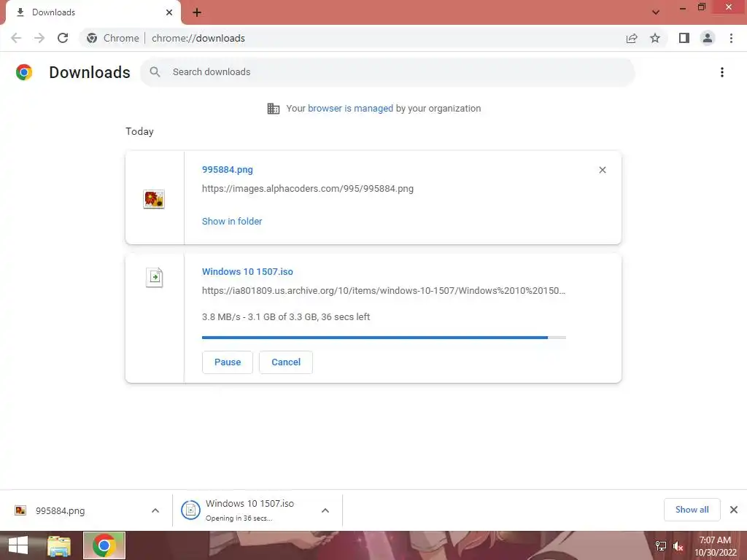Click the alphacoders source URL text
Screen dimensions: 747x560
click(x=308, y=189)
